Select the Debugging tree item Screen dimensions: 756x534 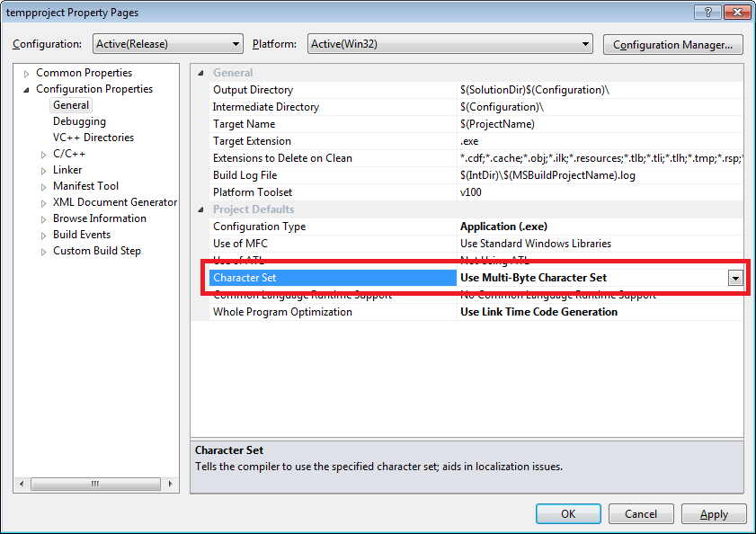[x=79, y=121]
